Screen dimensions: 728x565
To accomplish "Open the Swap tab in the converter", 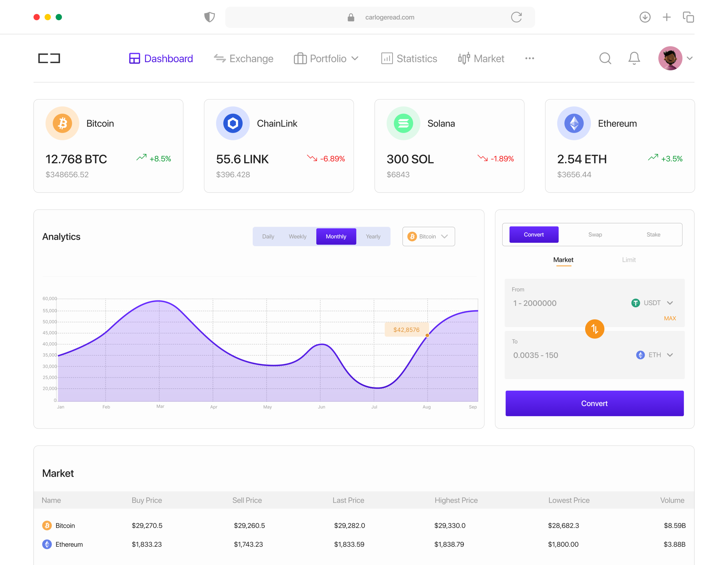I will tap(595, 234).
